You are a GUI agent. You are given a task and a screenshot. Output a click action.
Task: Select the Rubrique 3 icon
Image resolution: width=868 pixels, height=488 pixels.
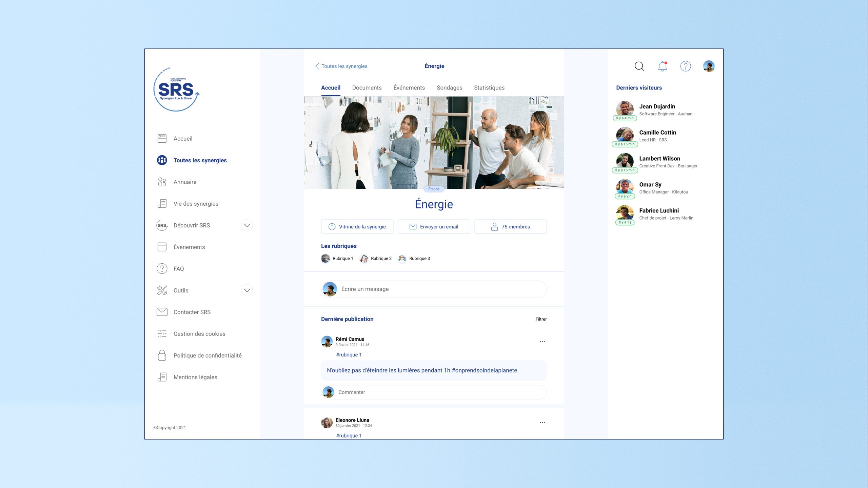click(x=402, y=259)
